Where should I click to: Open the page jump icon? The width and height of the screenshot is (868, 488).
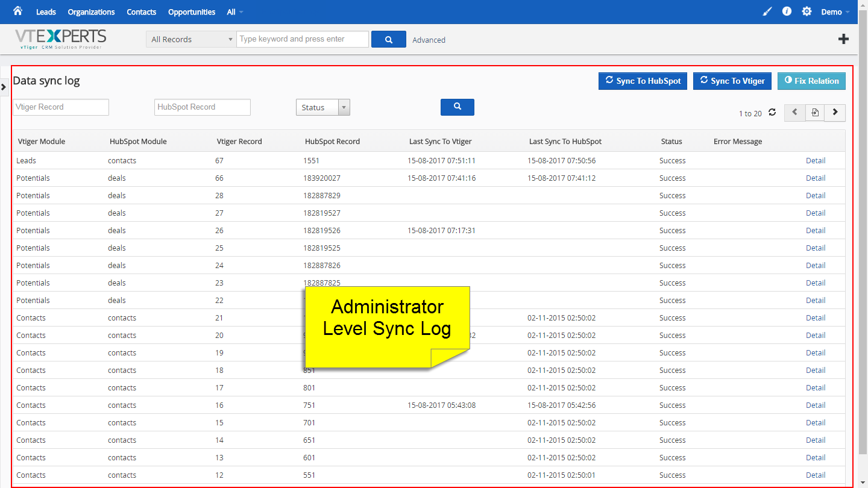[815, 113]
